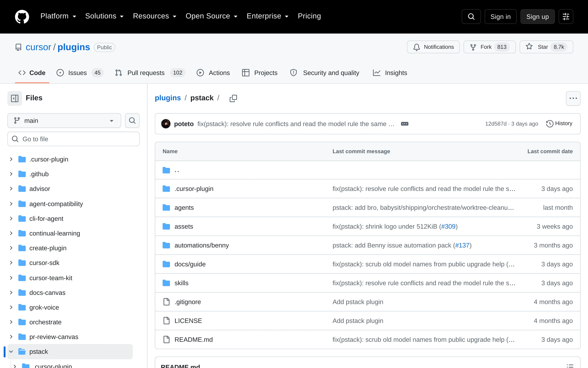Screen dimensions: 588x368
Task: Switch to the Pull requests tab
Action: tap(150, 73)
